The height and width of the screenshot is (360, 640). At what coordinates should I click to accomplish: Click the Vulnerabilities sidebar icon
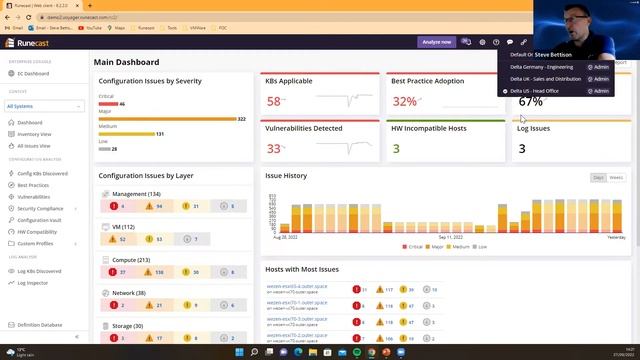tap(11, 197)
